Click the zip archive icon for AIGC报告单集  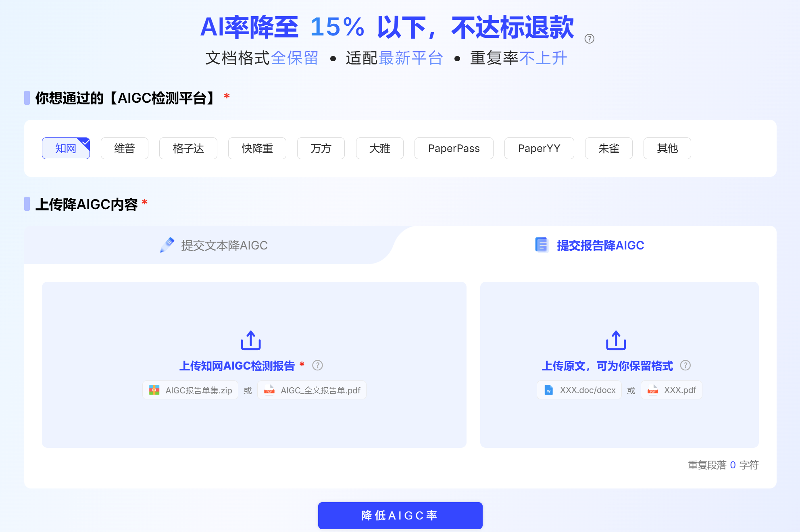coord(154,390)
